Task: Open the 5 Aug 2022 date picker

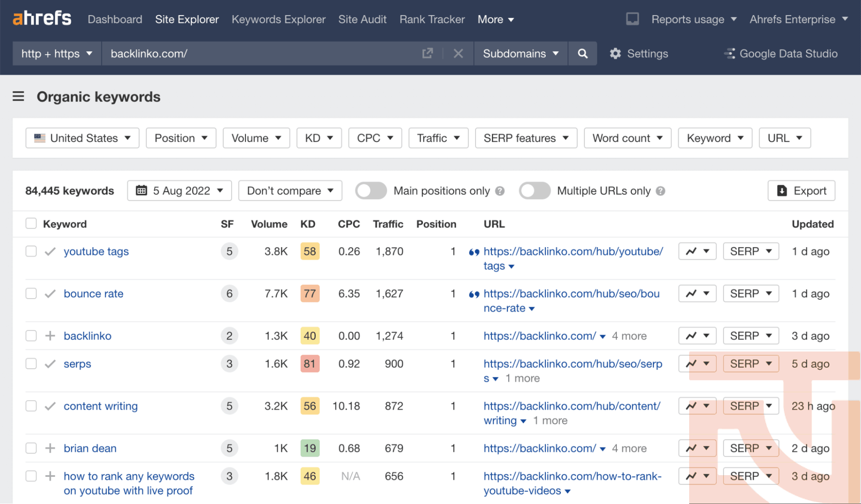Action: click(x=180, y=190)
